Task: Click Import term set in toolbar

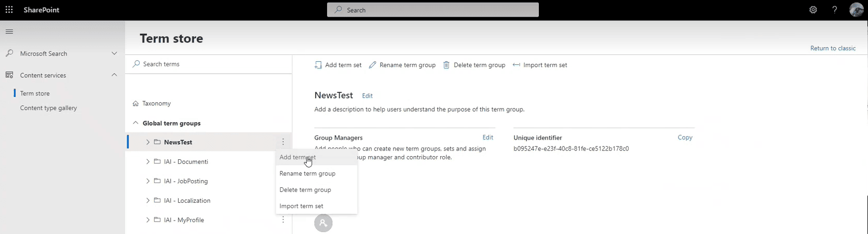Action: coord(540,65)
